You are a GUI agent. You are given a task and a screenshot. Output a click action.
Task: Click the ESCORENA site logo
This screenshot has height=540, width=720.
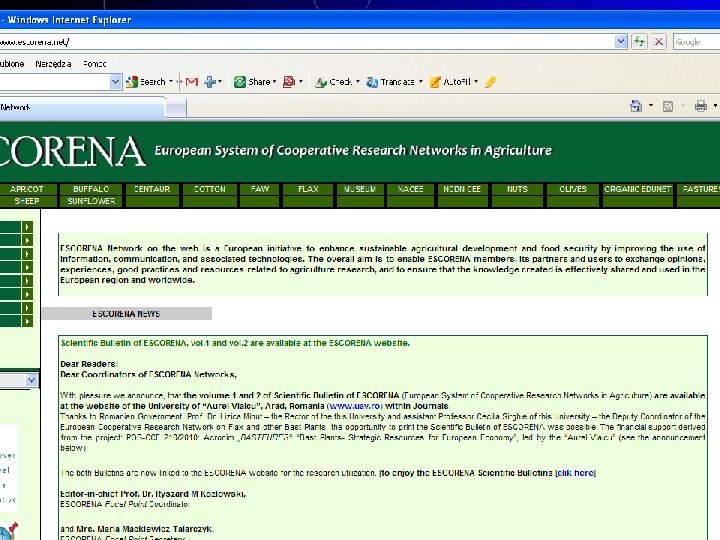73,151
